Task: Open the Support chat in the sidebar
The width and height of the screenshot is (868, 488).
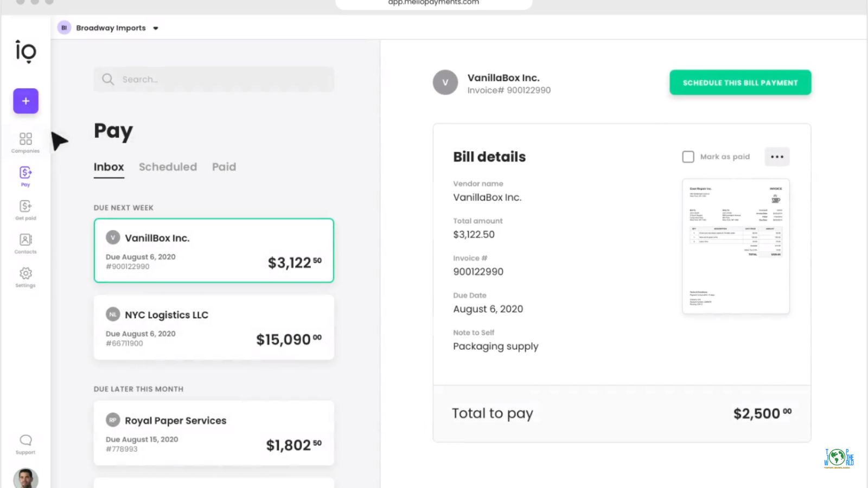Action: 25,444
